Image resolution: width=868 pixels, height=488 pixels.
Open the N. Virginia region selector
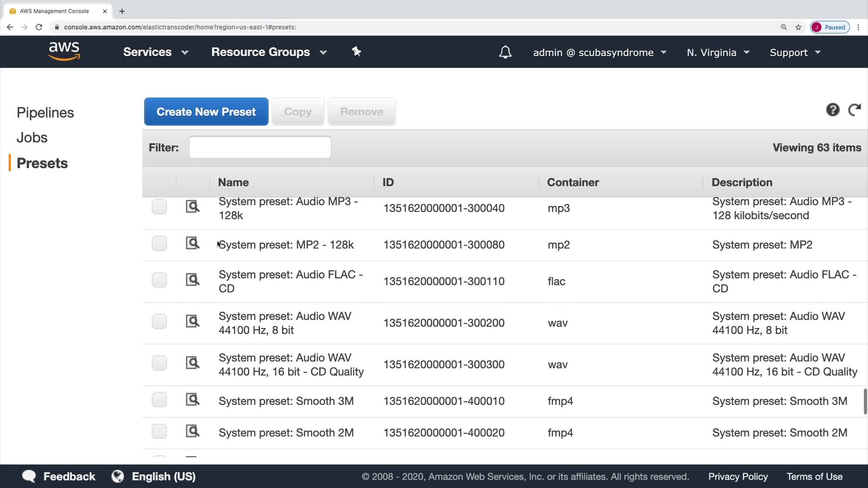tap(718, 53)
